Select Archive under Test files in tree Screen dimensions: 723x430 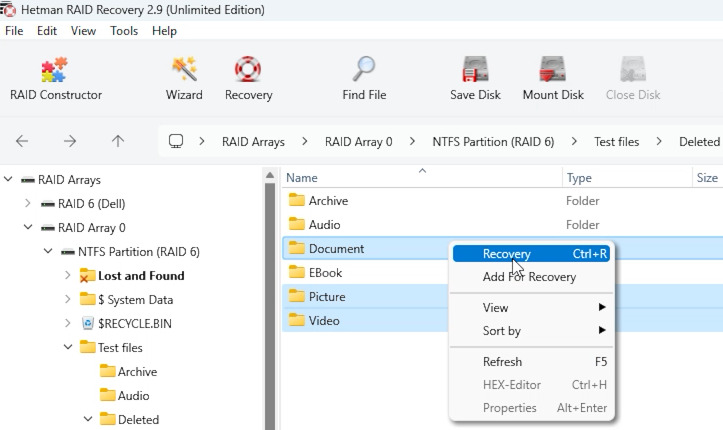point(137,371)
